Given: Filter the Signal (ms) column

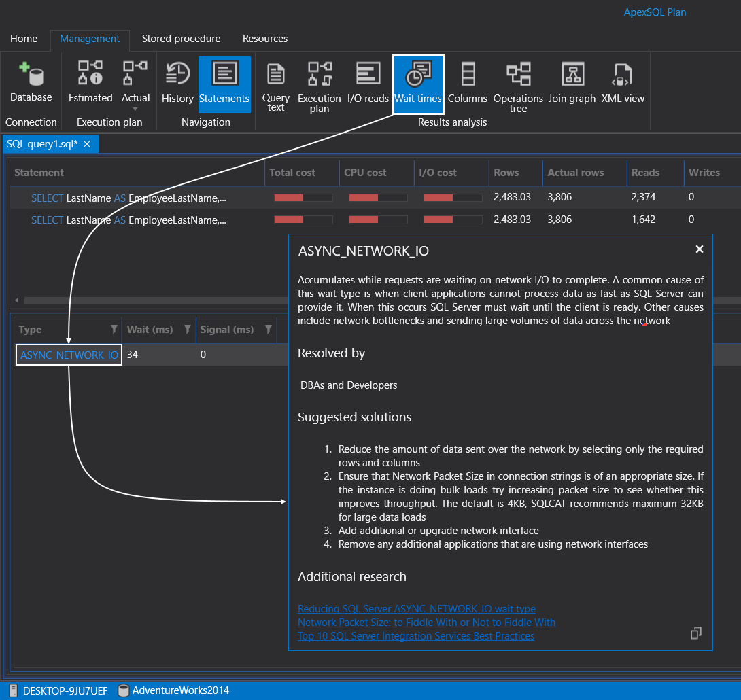Looking at the screenshot, I should pyautogui.click(x=269, y=329).
